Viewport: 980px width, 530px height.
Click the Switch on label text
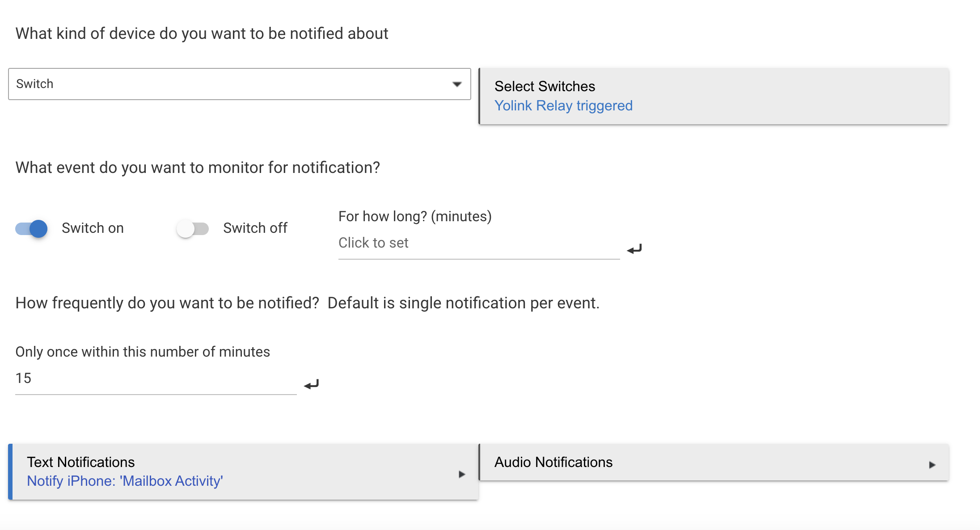[93, 228]
